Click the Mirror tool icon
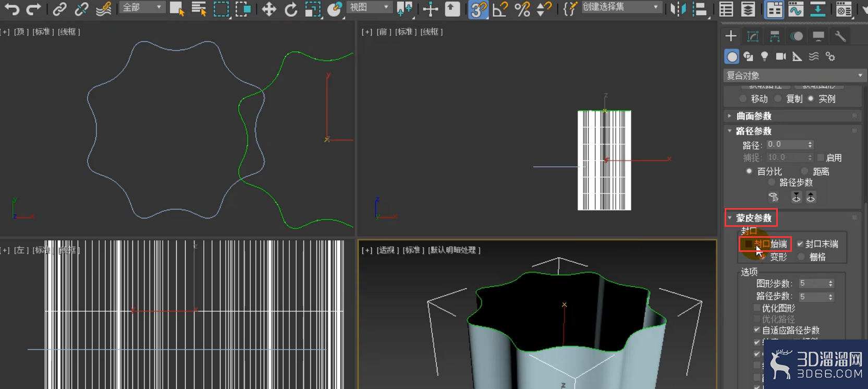Image resolution: width=868 pixels, height=389 pixels. (x=678, y=9)
